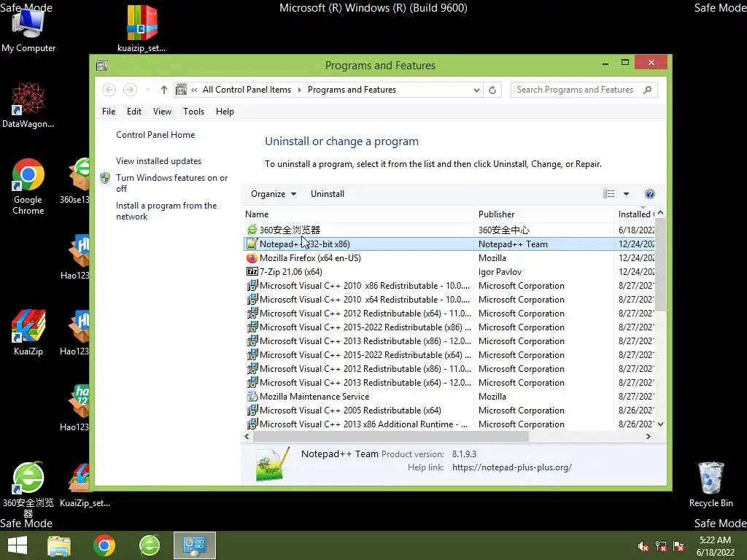Open DataWagon desktop shortcut
The image size is (747, 560).
(28, 106)
